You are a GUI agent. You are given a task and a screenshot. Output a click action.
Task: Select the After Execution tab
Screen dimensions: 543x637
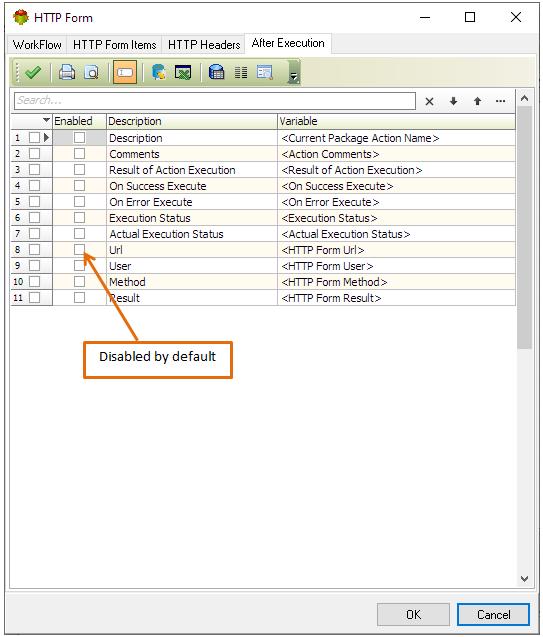point(288,43)
